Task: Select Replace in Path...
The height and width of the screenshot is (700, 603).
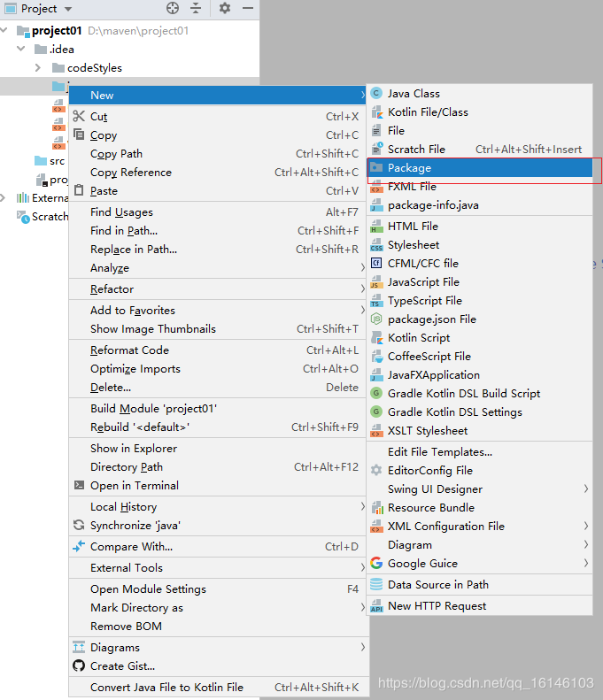Action: pos(218,249)
